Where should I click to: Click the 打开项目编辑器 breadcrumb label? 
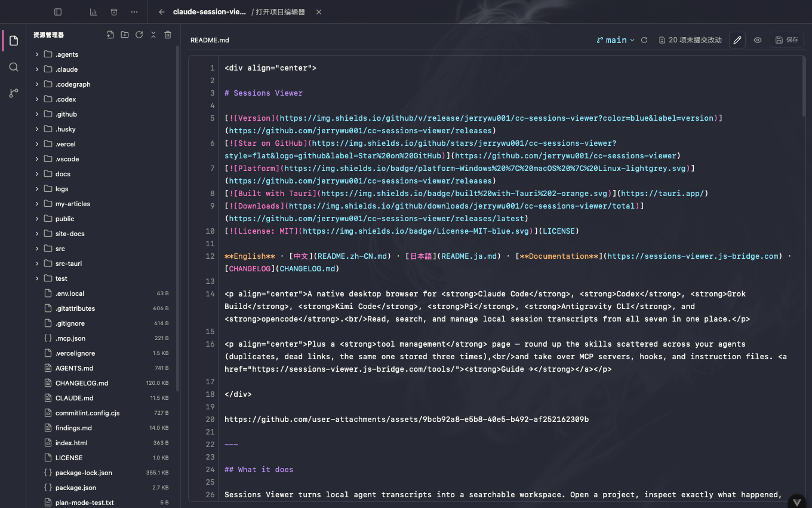coord(281,12)
